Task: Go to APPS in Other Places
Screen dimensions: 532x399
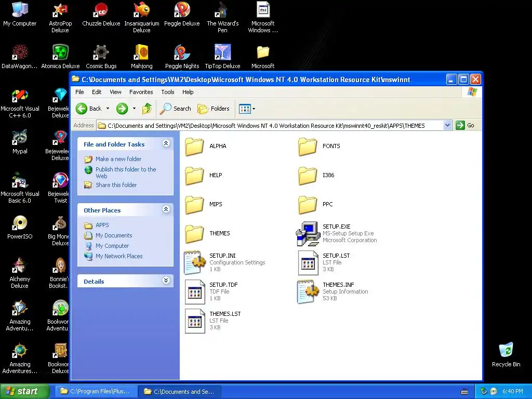Action: click(x=102, y=225)
